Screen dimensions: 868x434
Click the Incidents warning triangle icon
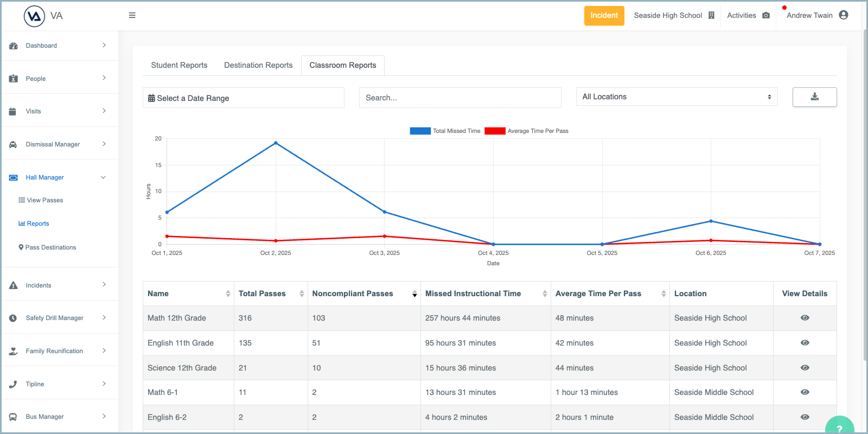[14, 285]
